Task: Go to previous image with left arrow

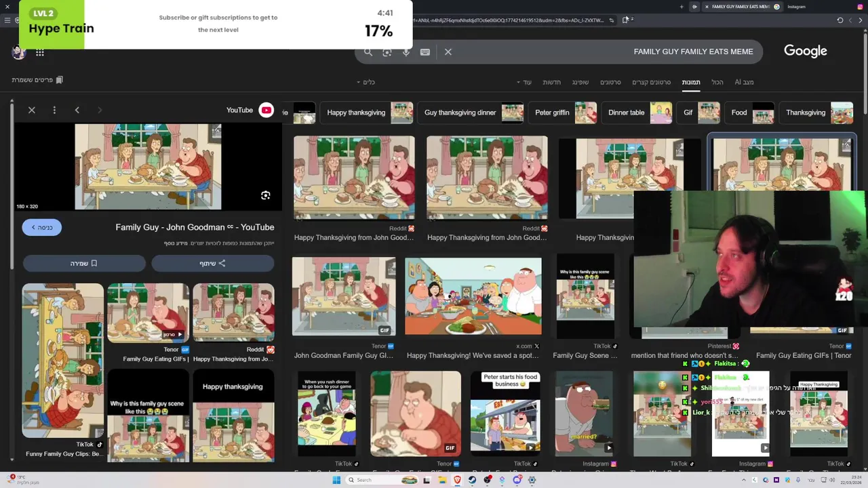Action: 77,110
